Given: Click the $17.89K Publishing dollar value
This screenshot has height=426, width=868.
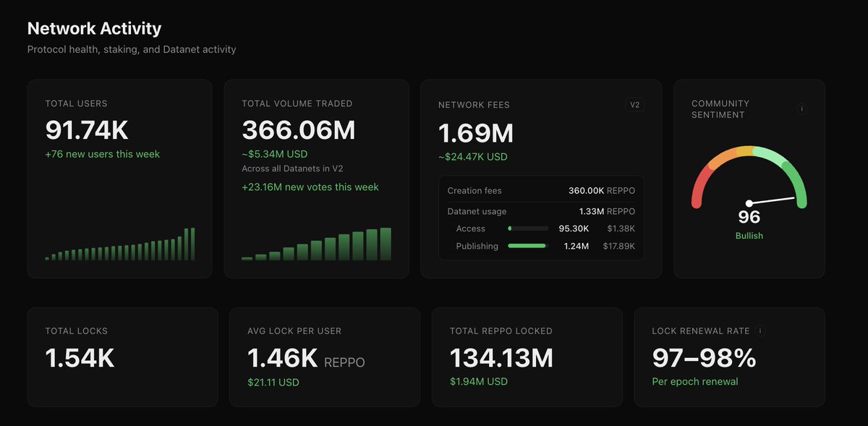Looking at the screenshot, I should (x=619, y=246).
